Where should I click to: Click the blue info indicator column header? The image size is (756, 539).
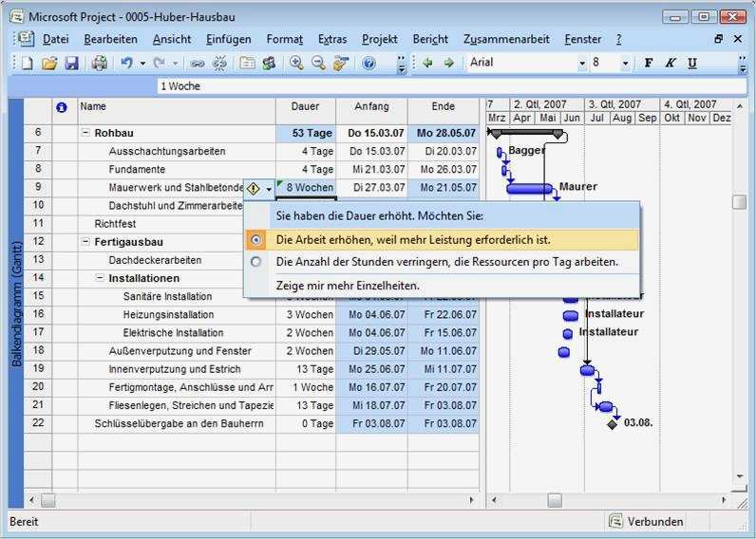(x=61, y=107)
